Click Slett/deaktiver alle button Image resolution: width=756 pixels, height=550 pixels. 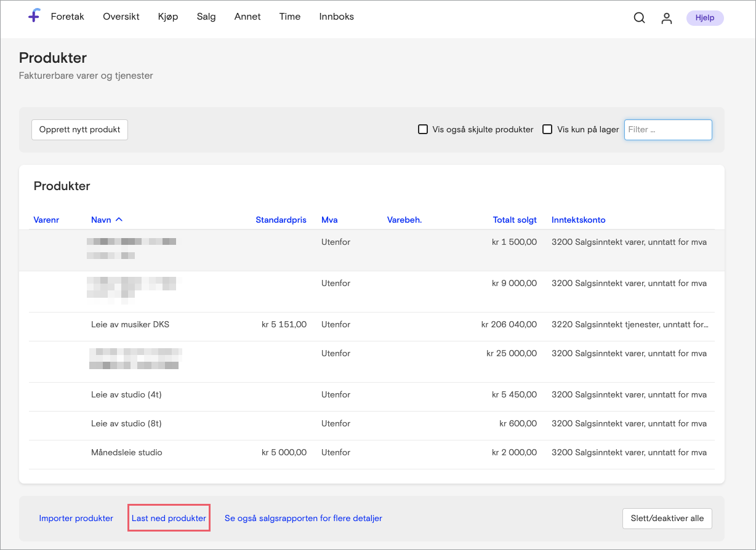click(667, 518)
